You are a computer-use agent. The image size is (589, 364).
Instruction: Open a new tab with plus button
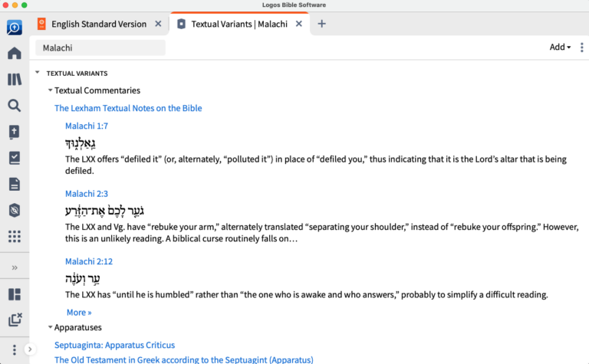click(x=321, y=24)
